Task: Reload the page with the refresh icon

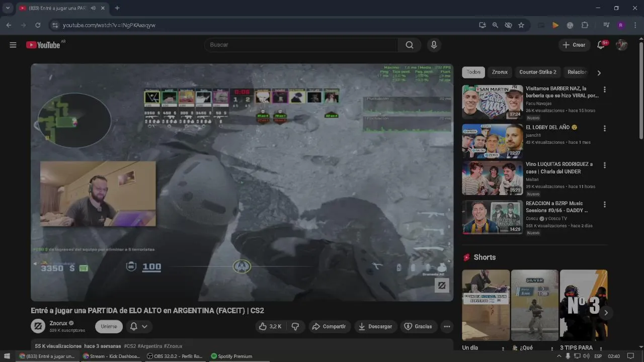Action: pyautogui.click(x=38, y=25)
